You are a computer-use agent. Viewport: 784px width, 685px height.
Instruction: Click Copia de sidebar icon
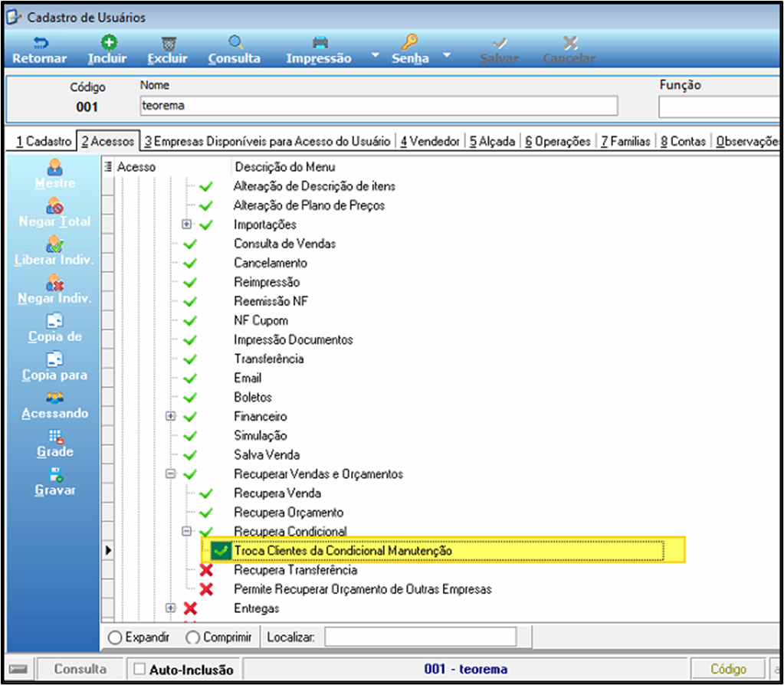click(55, 321)
